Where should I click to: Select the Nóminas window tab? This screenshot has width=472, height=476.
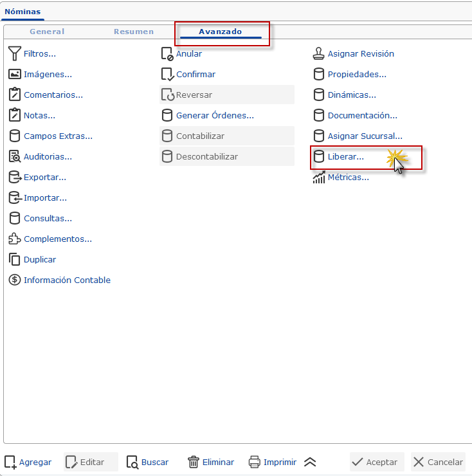click(x=23, y=12)
